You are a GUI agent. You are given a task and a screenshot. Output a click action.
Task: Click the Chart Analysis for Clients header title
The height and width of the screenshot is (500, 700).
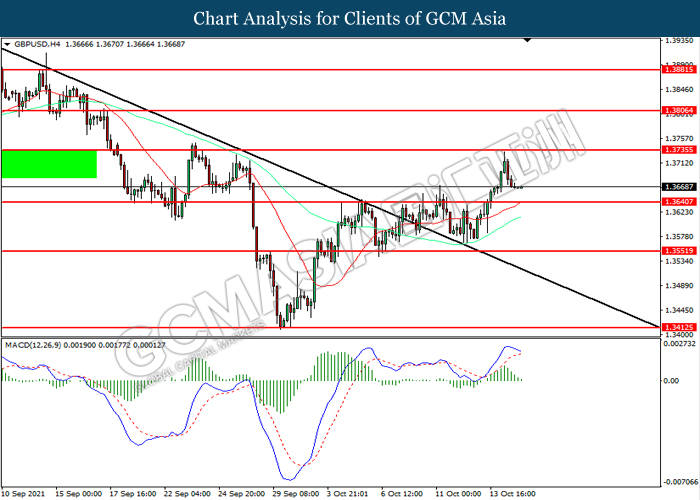click(x=350, y=18)
